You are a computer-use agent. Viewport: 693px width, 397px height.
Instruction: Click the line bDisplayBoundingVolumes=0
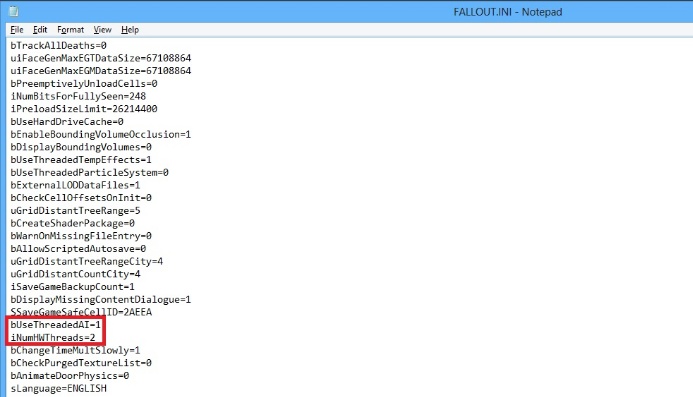point(81,147)
